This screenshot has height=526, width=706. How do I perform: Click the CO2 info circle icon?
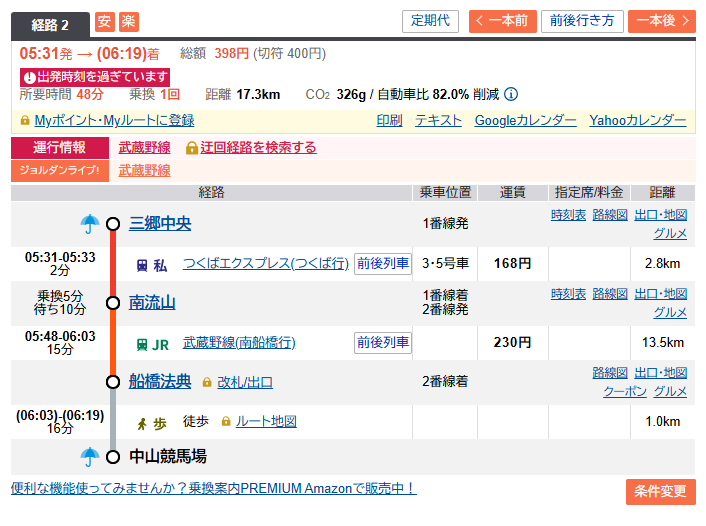pyautogui.click(x=511, y=94)
